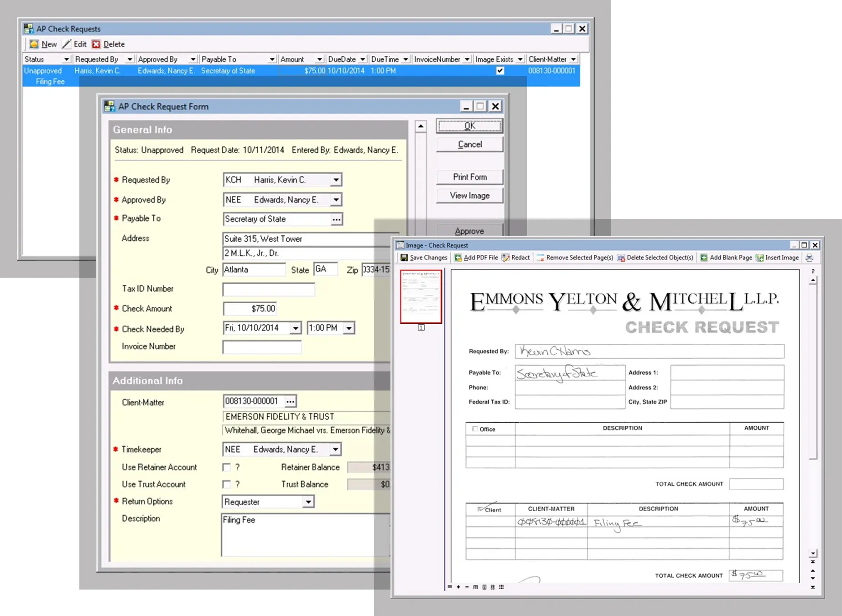The image size is (842, 616).
Task: Click Add Blank Page icon
Action: click(x=704, y=258)
